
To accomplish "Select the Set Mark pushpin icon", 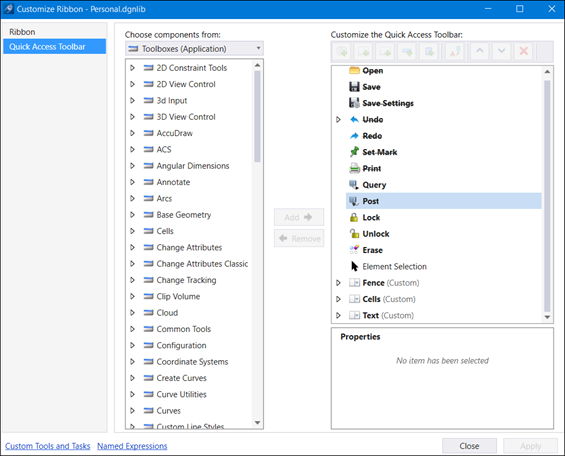I will (x=354, y=152).
